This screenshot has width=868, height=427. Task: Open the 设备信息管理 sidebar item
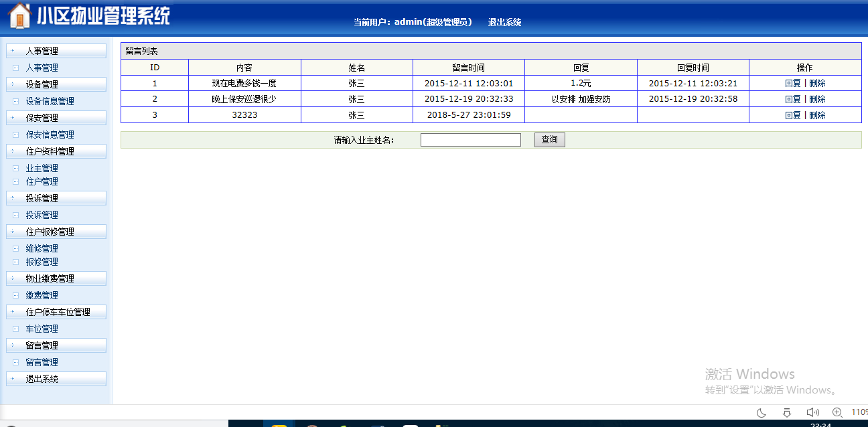[50, 102]
